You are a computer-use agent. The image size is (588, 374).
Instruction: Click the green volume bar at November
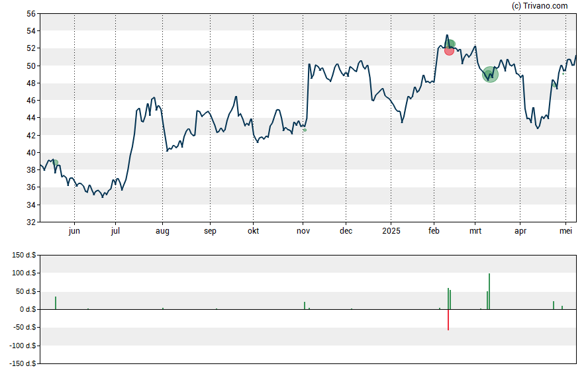click(x=305, y=306)
